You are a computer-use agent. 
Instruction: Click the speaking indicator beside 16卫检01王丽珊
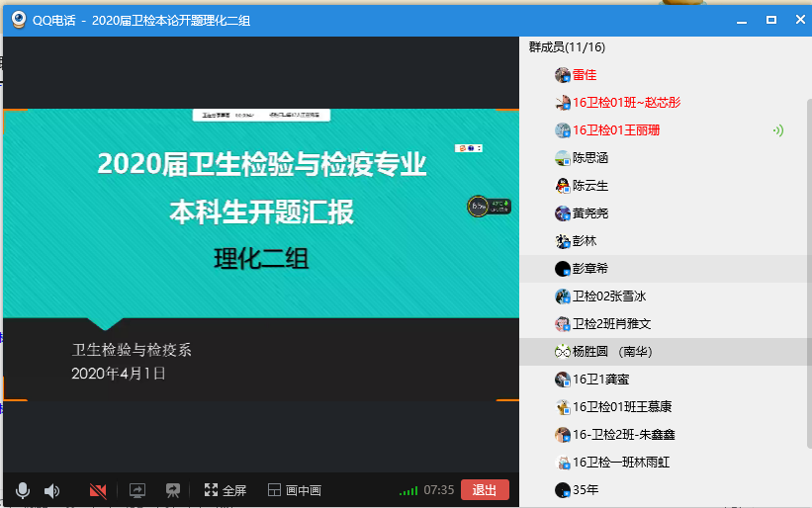[778, 130]
